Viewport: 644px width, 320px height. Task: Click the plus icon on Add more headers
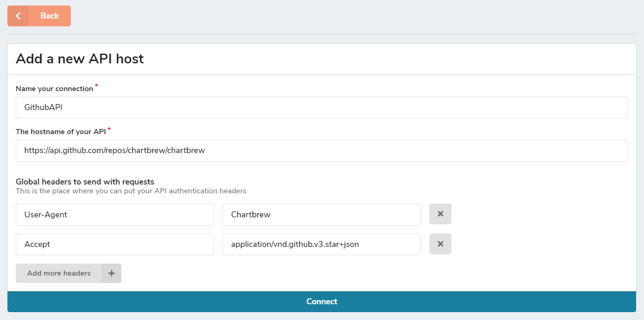(111, 273)
